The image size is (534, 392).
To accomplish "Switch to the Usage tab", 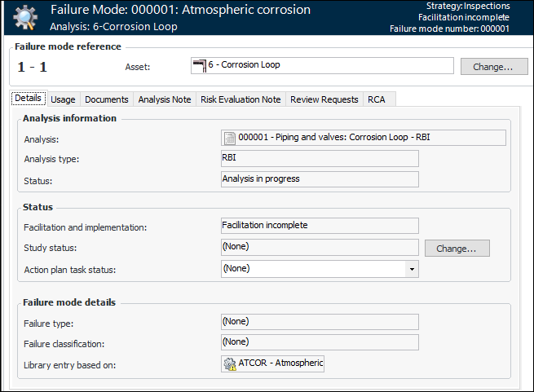I will tap(63, 99).
